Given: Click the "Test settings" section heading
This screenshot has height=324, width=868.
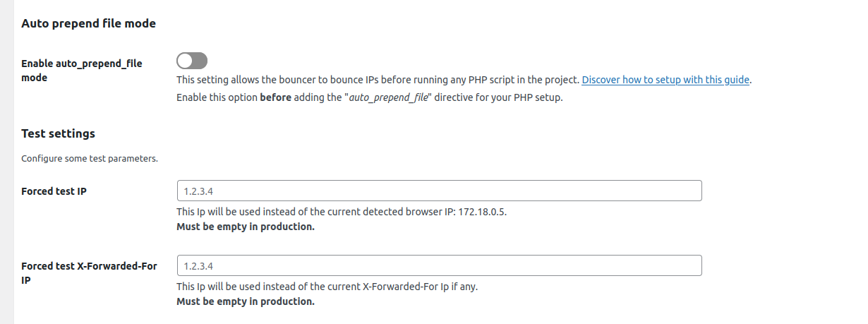Looking at the screenshot, I should click(x=58, y=133).
